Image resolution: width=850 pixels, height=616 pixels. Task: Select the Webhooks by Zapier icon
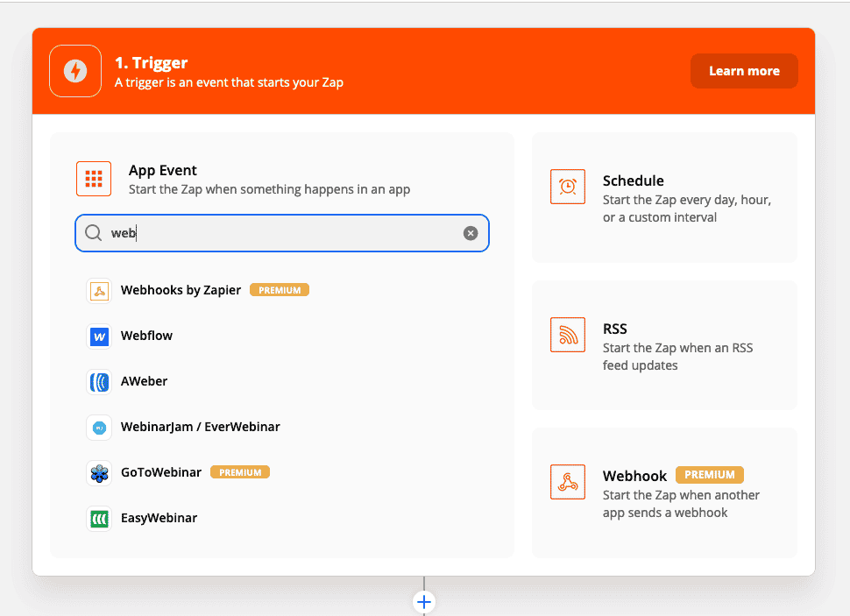click(x=99, y=291)
